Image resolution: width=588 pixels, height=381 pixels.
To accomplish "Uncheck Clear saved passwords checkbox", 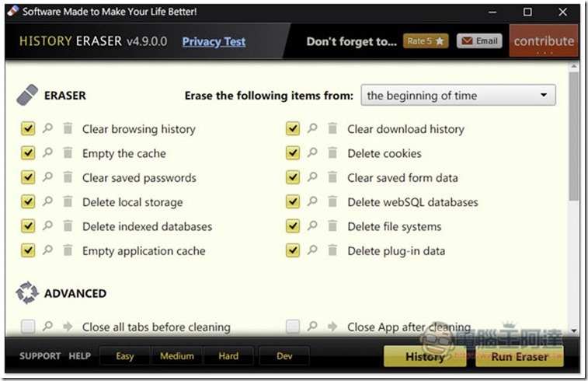I will click(28, 177).
